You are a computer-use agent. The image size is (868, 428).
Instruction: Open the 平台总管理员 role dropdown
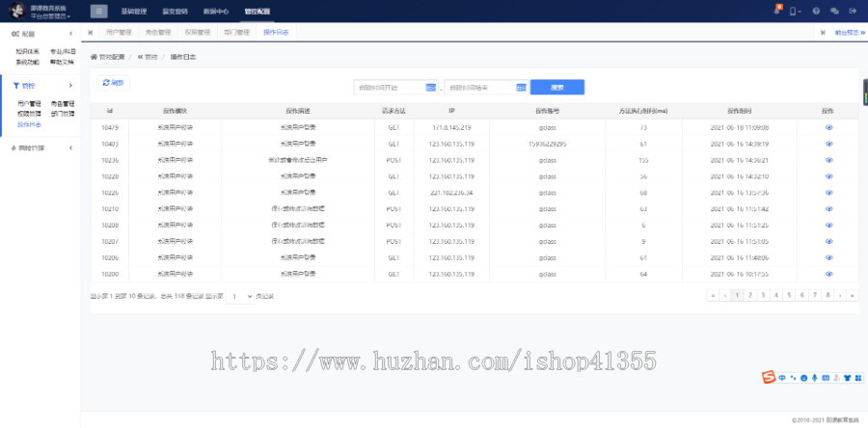(x=51, y=16)
